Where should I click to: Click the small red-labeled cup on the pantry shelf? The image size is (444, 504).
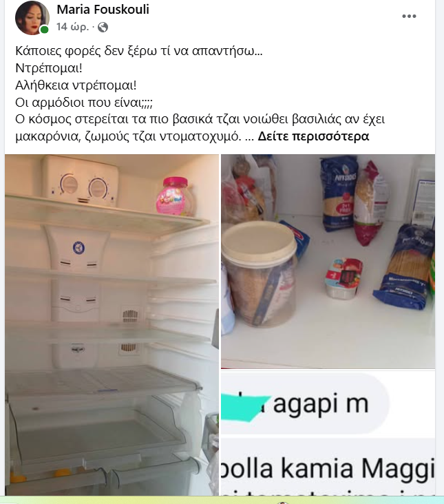343,278
